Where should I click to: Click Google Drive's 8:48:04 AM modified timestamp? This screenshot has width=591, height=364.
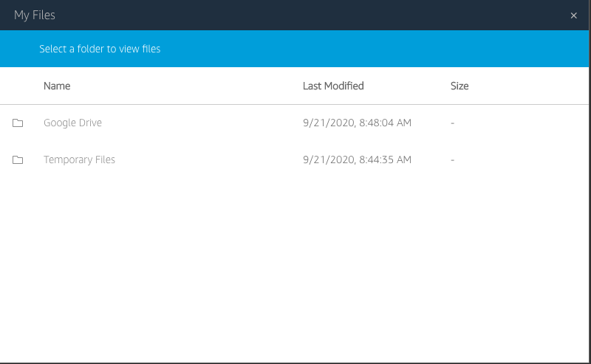[x=357, y=123]
